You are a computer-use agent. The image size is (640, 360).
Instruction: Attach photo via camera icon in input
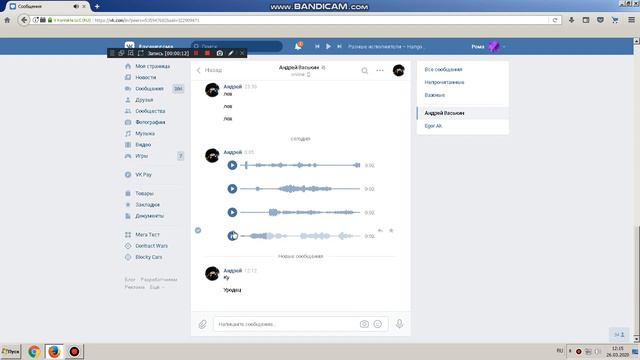pos(364,324)
